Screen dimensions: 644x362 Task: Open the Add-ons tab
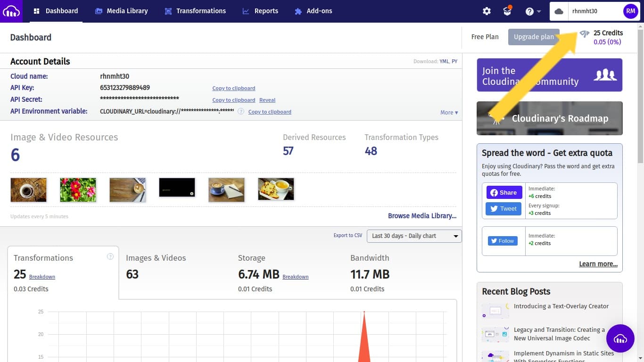[314, 11]
